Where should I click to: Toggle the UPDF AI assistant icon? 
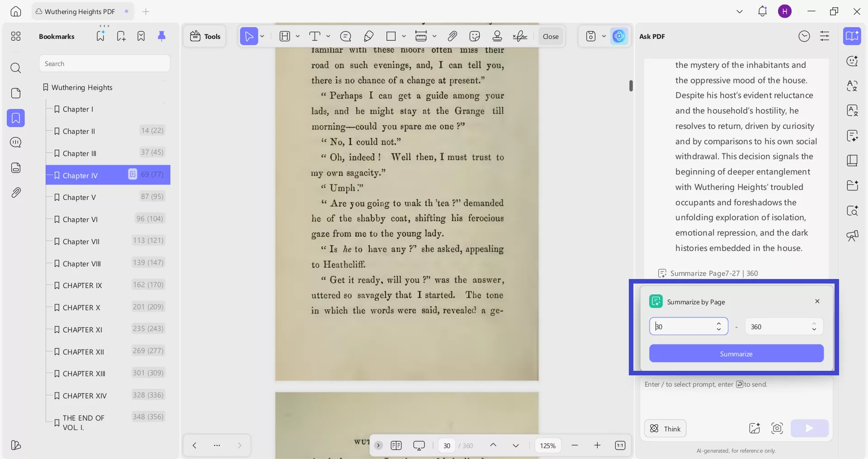point(619,36)
